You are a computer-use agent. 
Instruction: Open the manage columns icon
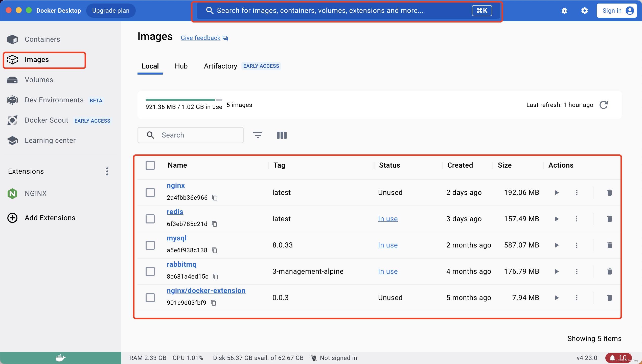click(282, 135)
